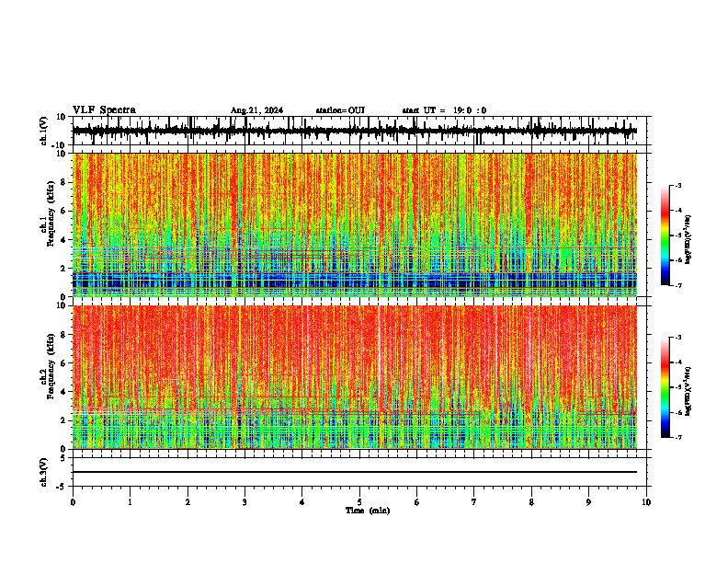Click the "8" kHz tick on ch.2 spectrogram
This screenshot has width=728, height=563.
[63, 335]
